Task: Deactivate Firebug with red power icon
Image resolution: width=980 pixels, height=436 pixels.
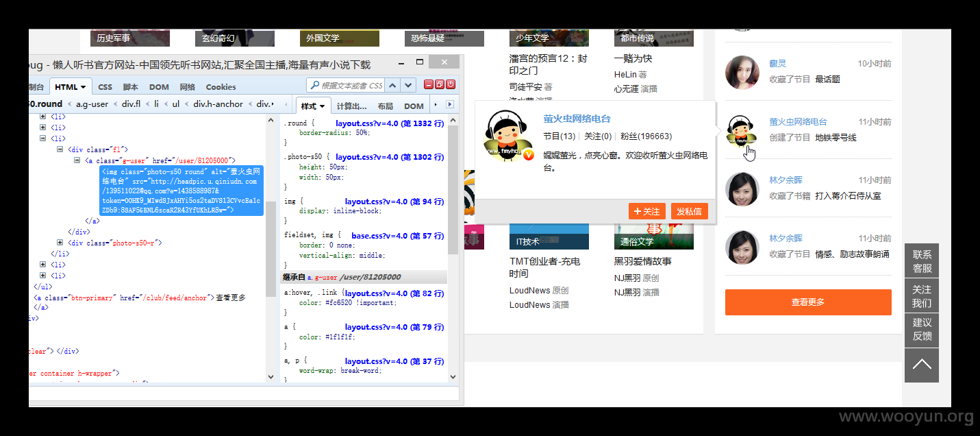Action: [x=451, y=85]
